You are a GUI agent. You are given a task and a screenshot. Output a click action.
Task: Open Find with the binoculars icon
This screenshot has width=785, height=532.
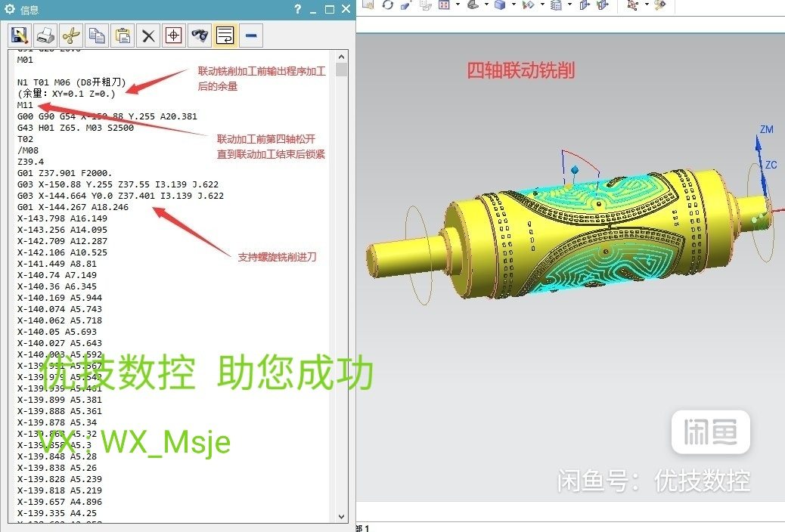(x=200, y=36)
